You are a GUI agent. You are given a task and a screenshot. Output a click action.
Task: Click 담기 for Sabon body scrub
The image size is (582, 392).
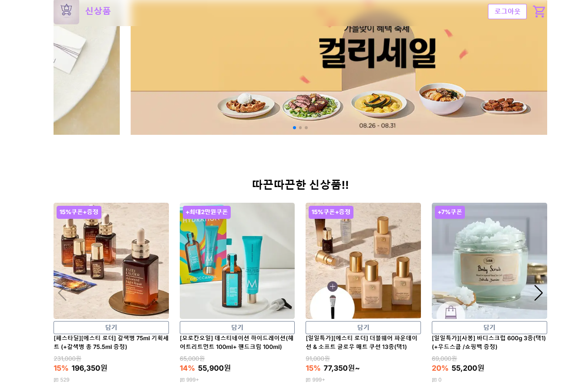point(489,328)
